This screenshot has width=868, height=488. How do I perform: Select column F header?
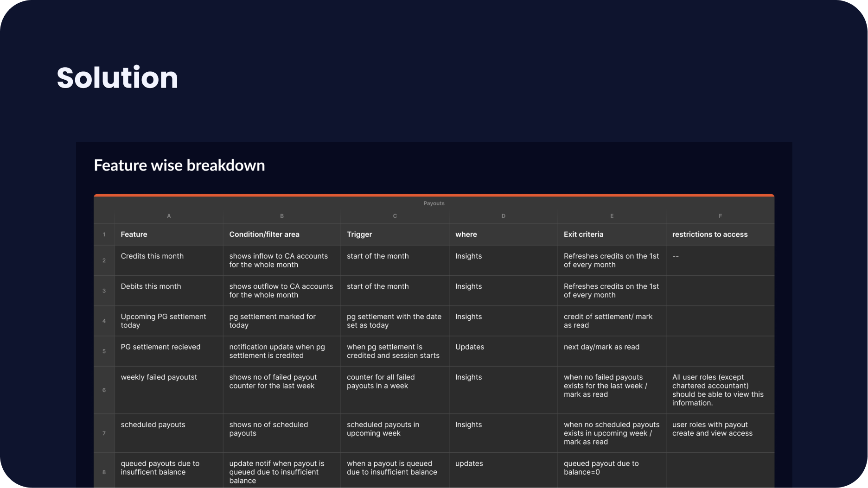pyautogui.click(x=720, y=216)
